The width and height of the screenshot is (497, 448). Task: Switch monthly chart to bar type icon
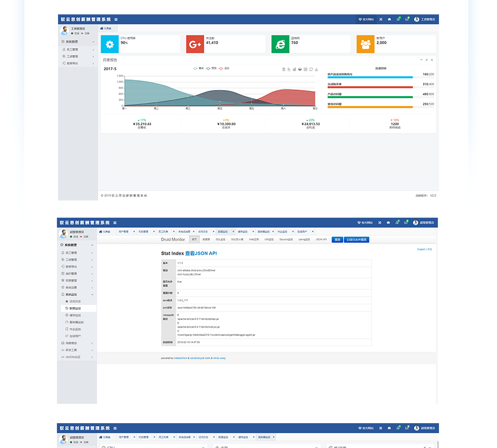[294, 70]
